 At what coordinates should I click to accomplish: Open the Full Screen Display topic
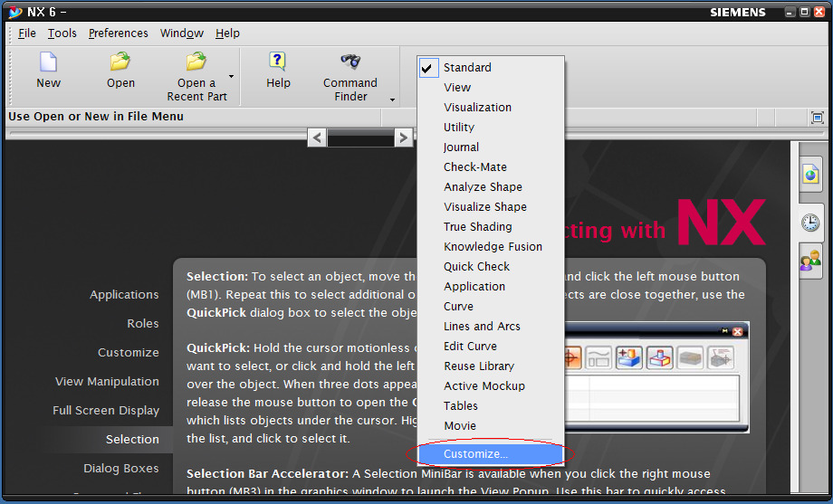[x=106, y=411]
